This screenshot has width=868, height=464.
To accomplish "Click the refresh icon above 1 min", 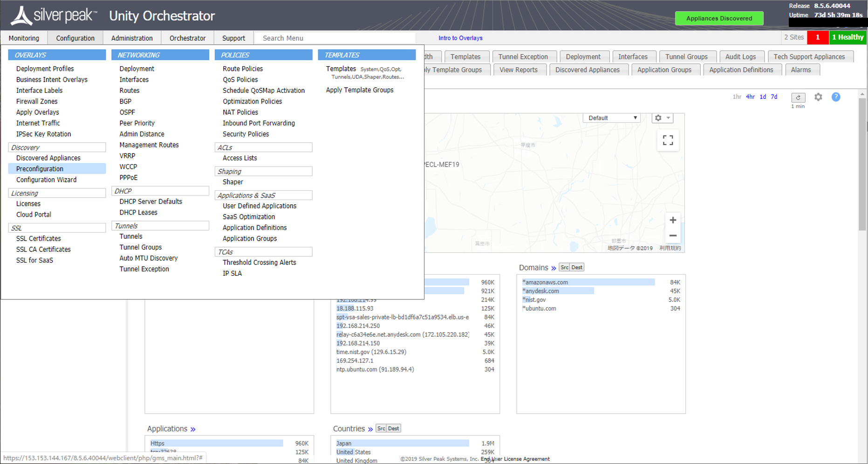I will [798, 97].
